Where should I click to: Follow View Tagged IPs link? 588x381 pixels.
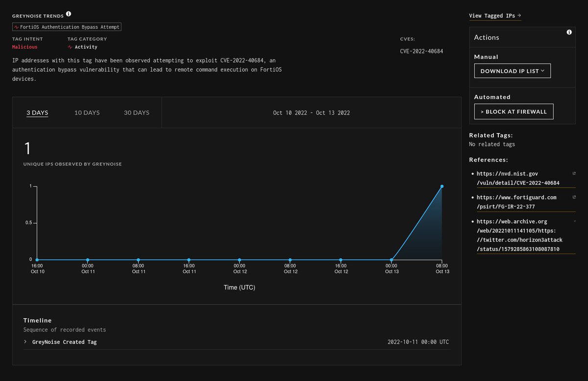click(495, 16)
